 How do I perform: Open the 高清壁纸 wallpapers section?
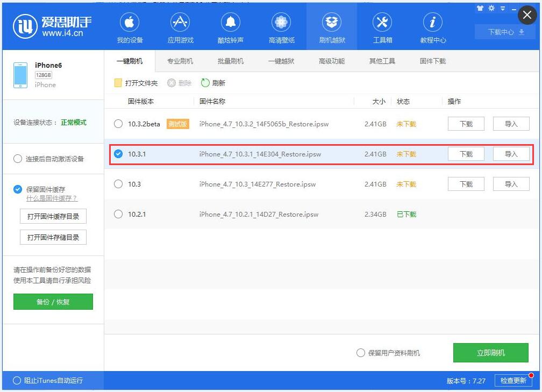(x=281, y=26)
